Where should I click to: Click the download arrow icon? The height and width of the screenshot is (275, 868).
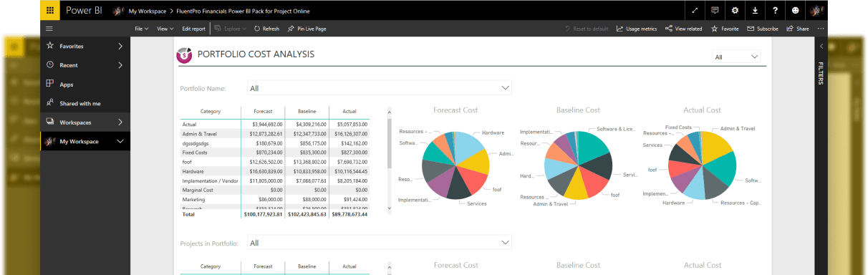click(x=755, y=11)
